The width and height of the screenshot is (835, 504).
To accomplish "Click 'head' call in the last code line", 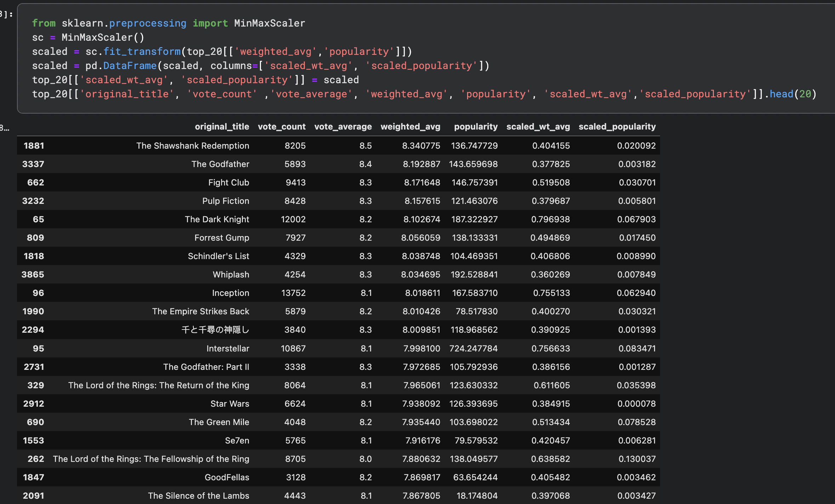I will tap(781, 94).
